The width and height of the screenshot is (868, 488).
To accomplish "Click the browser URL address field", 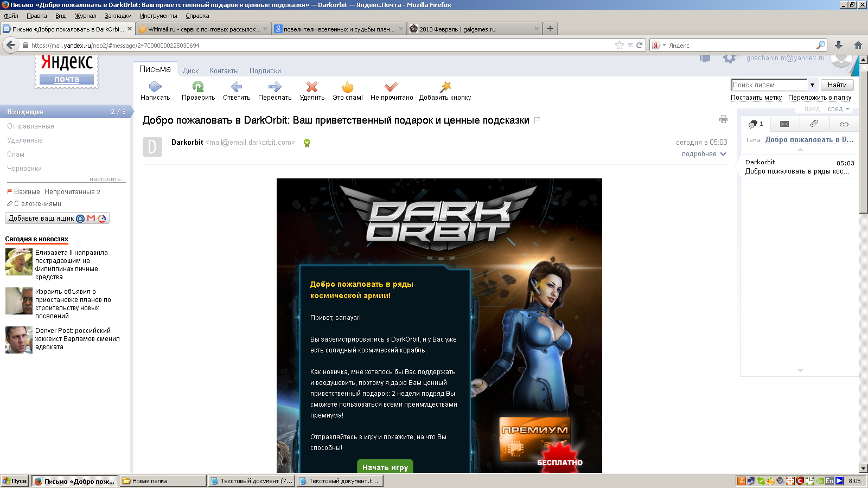I will click(x=320, y=46).
